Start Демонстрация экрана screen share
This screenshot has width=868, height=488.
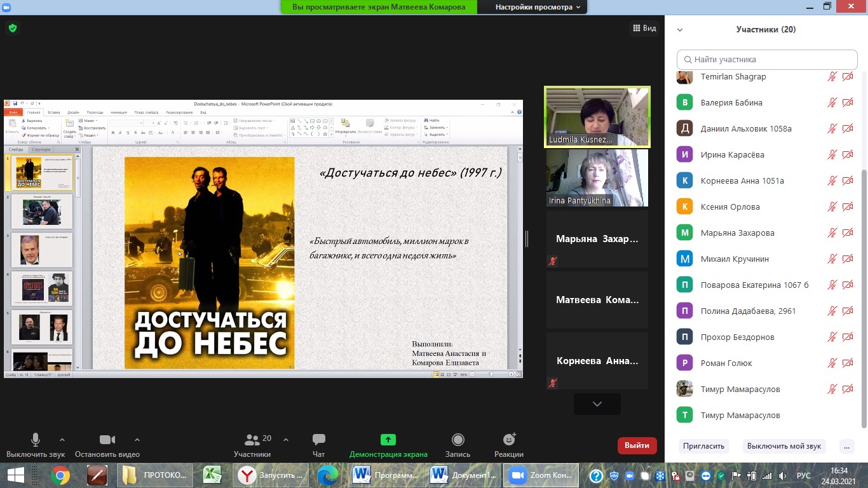coord(388,446)
